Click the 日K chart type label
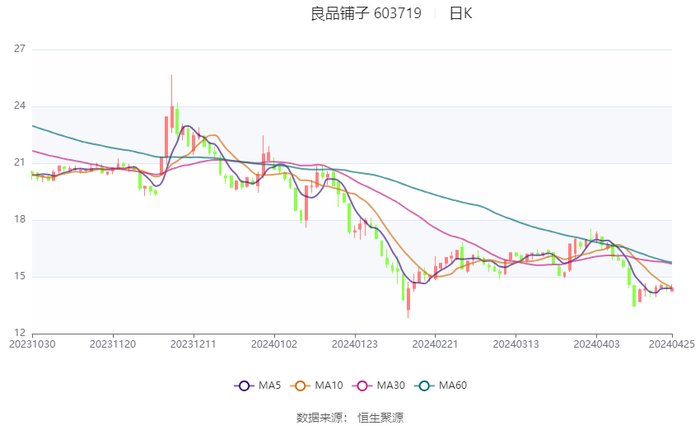 pyautogui.click(x=460, y=14)
